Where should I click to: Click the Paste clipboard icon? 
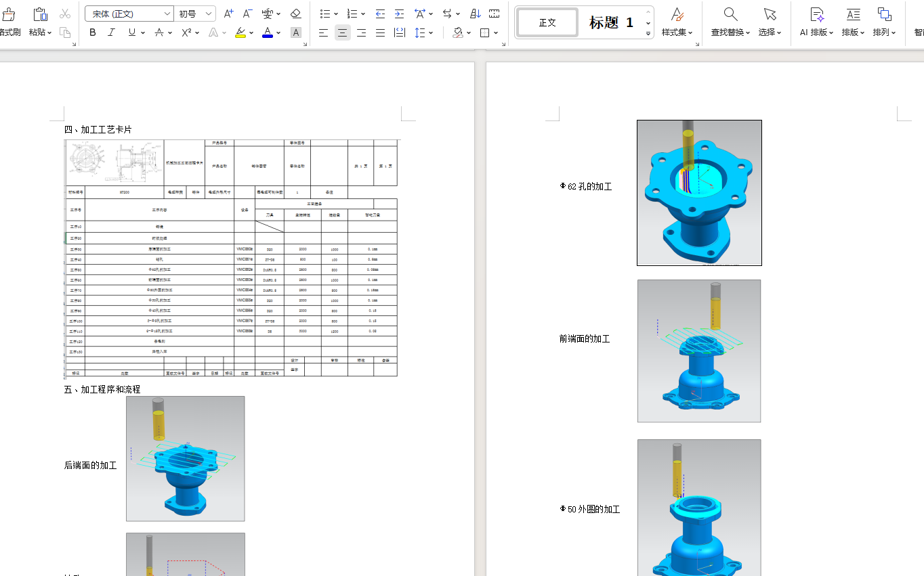[x=40, y=14]
